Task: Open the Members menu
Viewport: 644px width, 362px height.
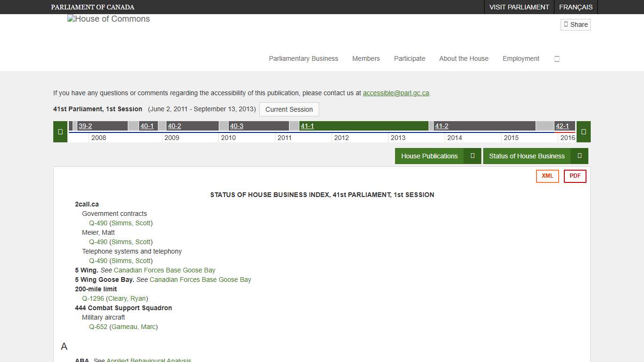Action: 366,59
